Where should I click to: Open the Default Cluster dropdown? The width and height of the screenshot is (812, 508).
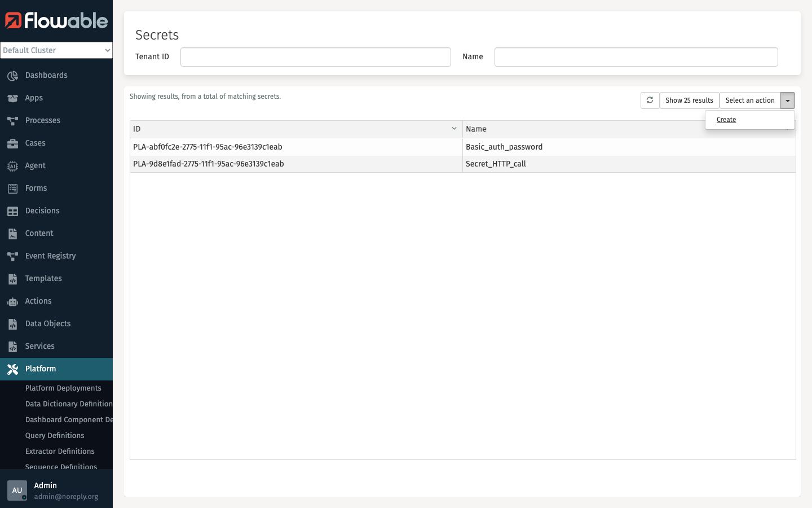(x=56, y=50)
